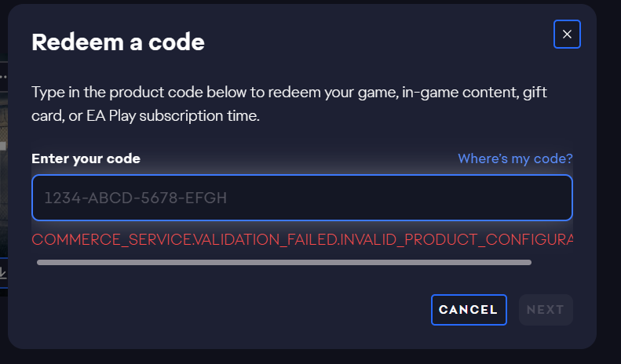Click the three-dots icon at left edge

3,77
